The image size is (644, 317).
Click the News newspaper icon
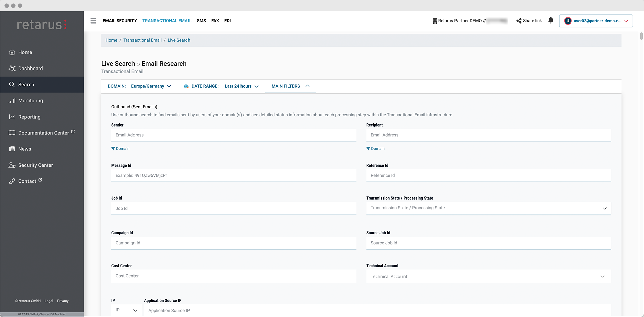(x=12, y=149)
